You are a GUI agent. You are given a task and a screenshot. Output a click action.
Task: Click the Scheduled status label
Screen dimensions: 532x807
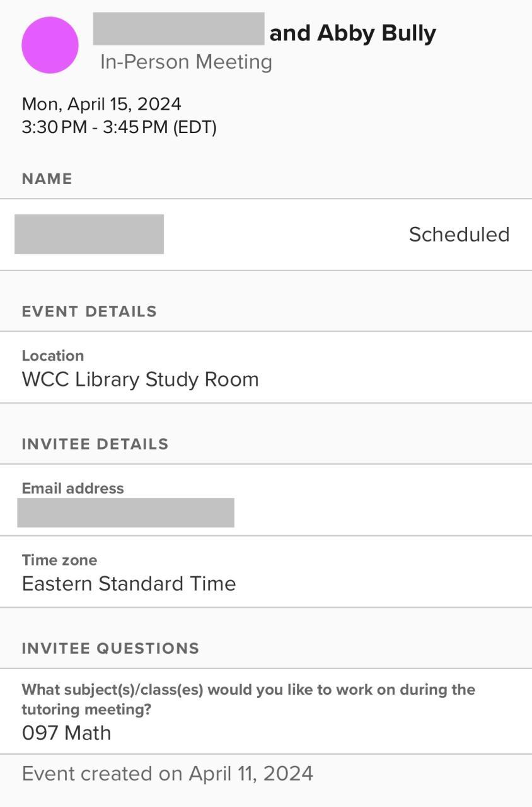pos(459,235)
